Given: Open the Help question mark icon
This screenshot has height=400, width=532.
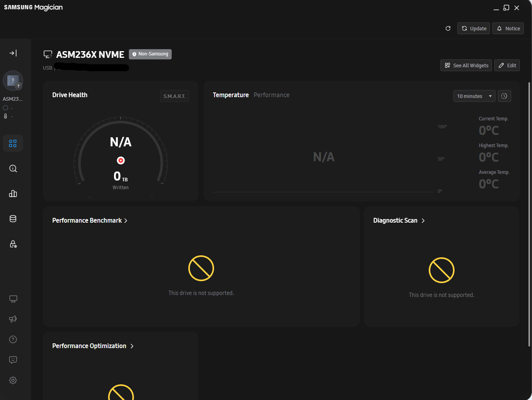Looking at the screenshot, I should (x=13, y=339).
